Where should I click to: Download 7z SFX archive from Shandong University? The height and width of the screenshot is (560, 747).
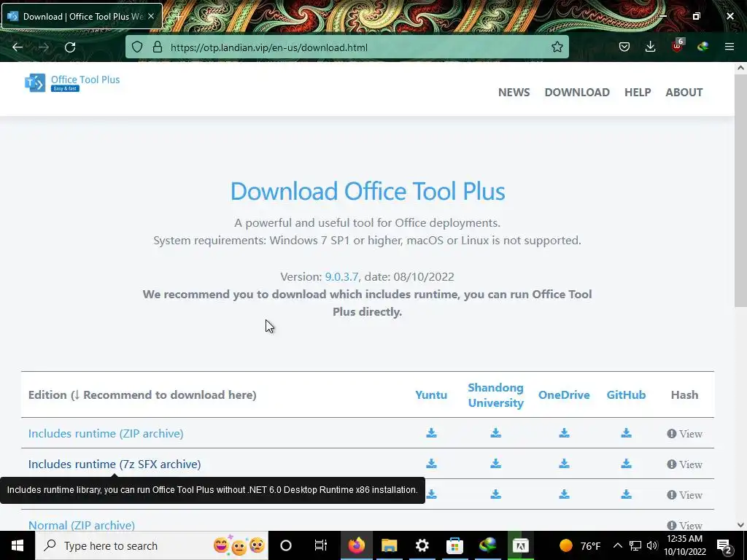pyautogui.click(x=495, y=463)
